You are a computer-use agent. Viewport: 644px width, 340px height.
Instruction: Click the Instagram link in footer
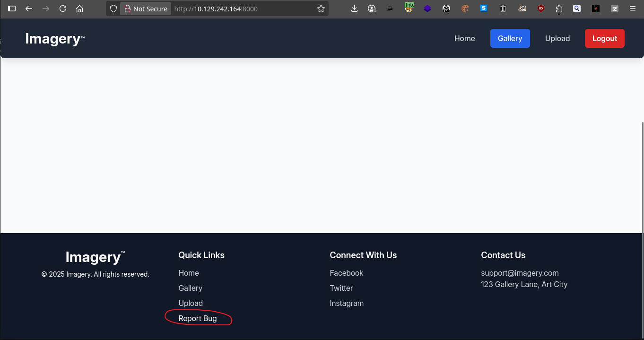347,303
